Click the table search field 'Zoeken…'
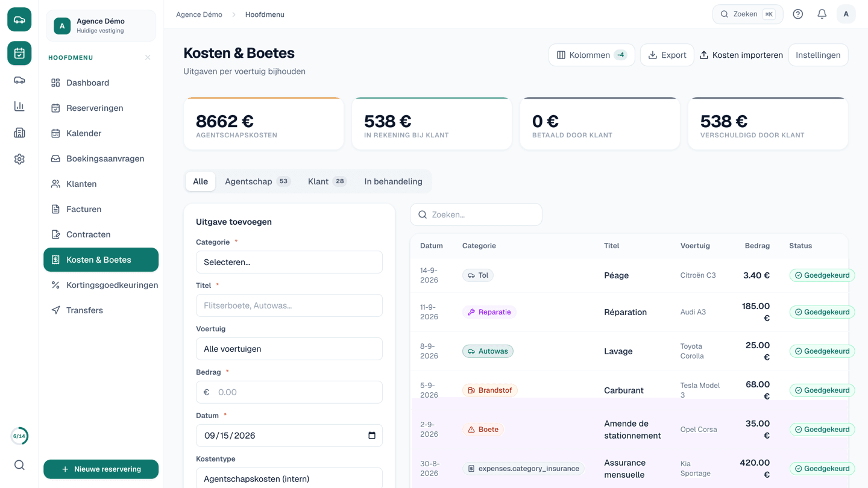The height and width of the screenshot is (488, 868). (x=476, y=214)
